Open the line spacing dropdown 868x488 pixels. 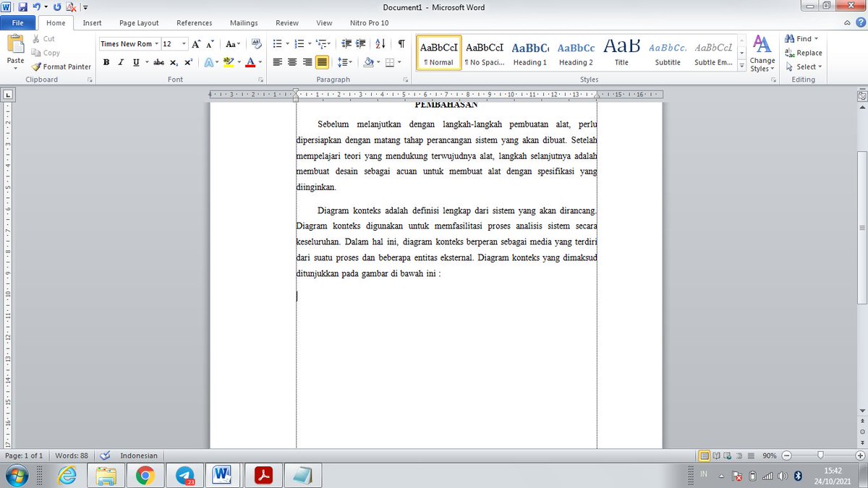click(345, 62)
